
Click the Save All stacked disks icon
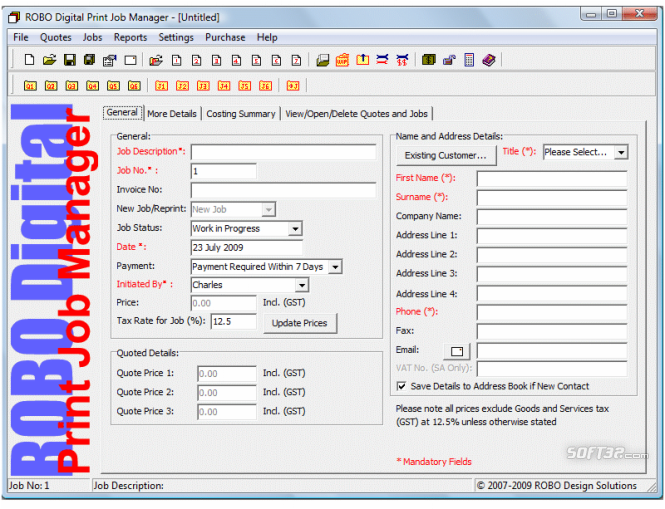click(x=89, y=60)
